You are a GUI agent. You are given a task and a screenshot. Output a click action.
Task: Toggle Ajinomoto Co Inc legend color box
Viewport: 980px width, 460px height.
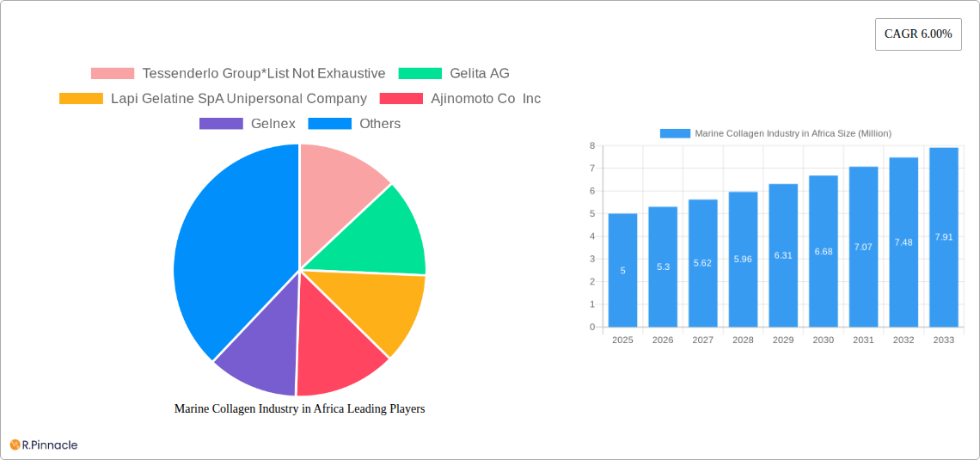click(401, 99)
